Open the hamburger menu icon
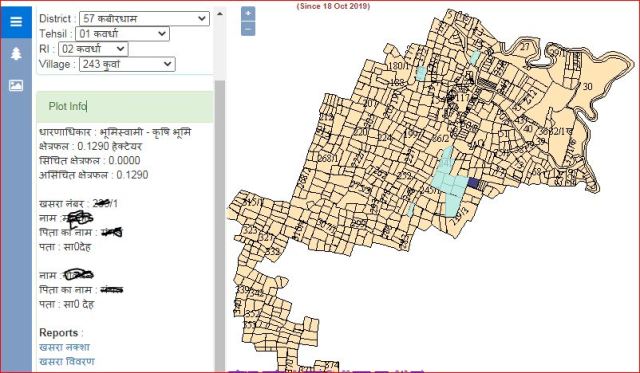 16,22
